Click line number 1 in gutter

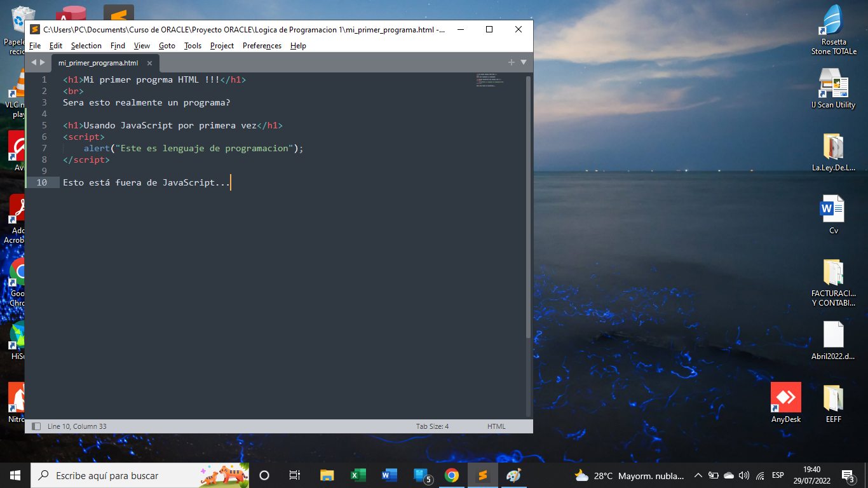(x=44, y=79)
